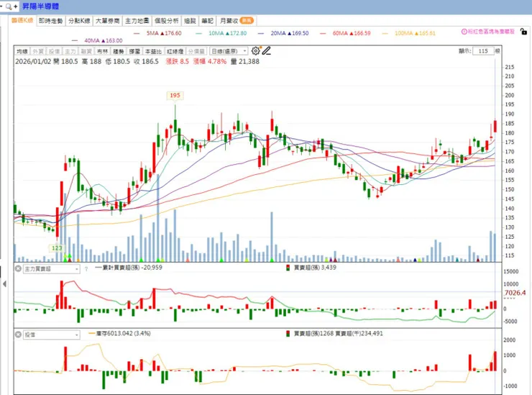
Task: Click the question mark help icon
Action: (x=86, y=269)
